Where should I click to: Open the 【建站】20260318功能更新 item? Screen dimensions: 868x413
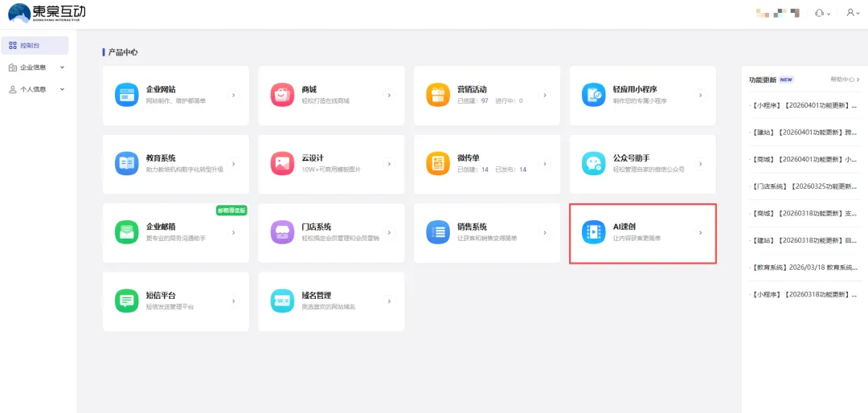[805, 240]
